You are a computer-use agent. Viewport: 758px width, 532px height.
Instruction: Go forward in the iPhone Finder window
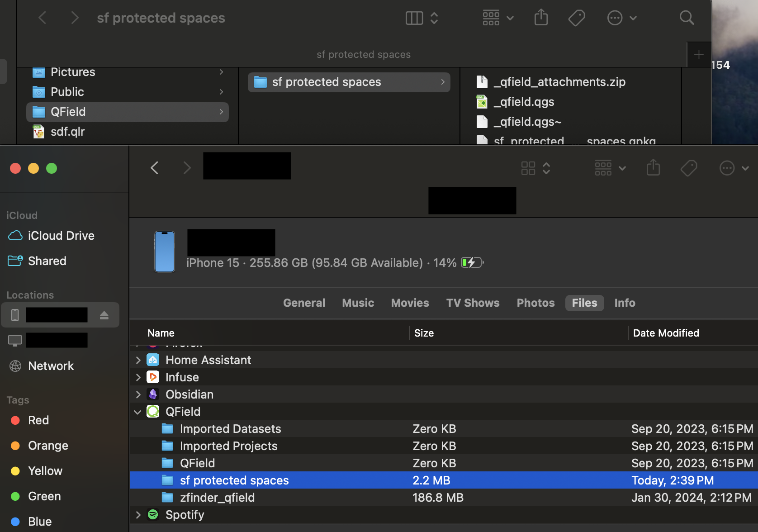click(187, 168)
